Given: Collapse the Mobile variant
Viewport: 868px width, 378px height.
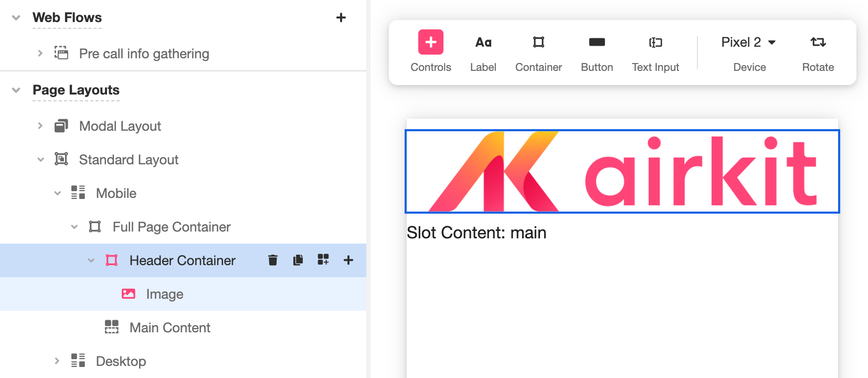Looking at the screenshot, I should click(57, 193).
